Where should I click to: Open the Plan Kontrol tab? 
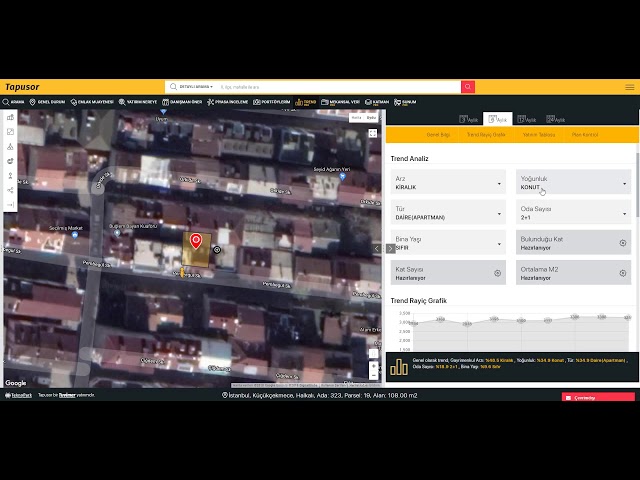(x=584, y=135)
